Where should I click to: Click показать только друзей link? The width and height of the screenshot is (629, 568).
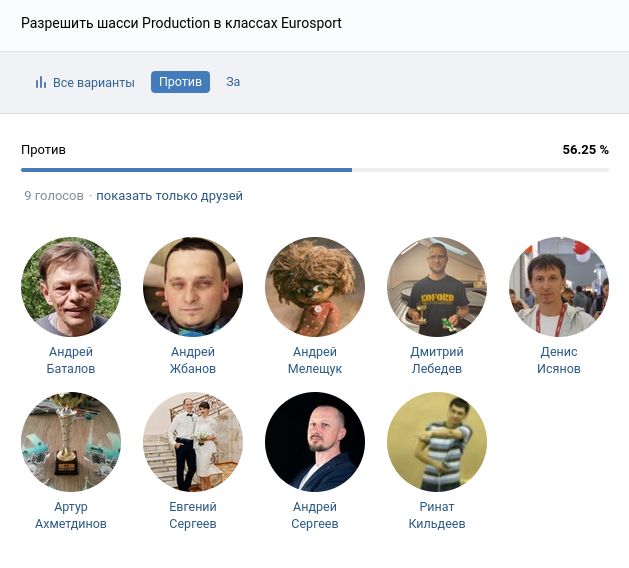[169, 196]
